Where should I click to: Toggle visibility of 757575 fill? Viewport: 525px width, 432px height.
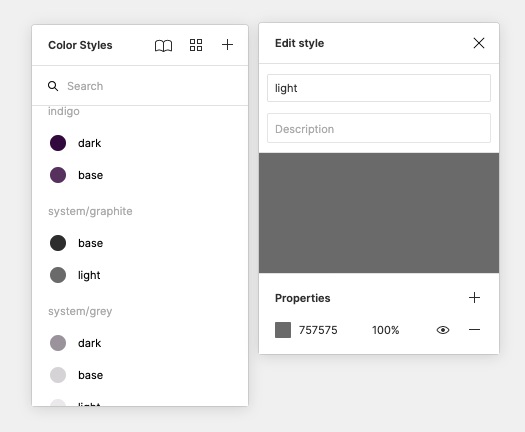click(x=443, y=330)
